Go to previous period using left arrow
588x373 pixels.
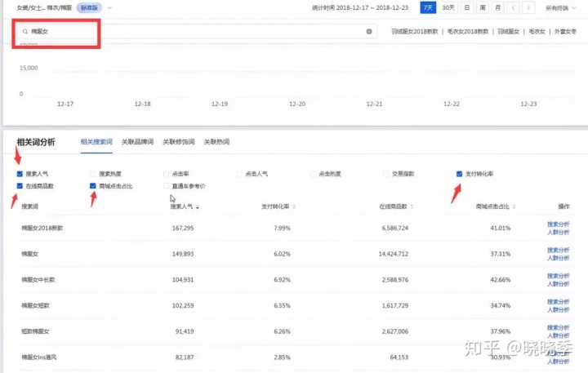pyautogui.click(x=512, y=7)
